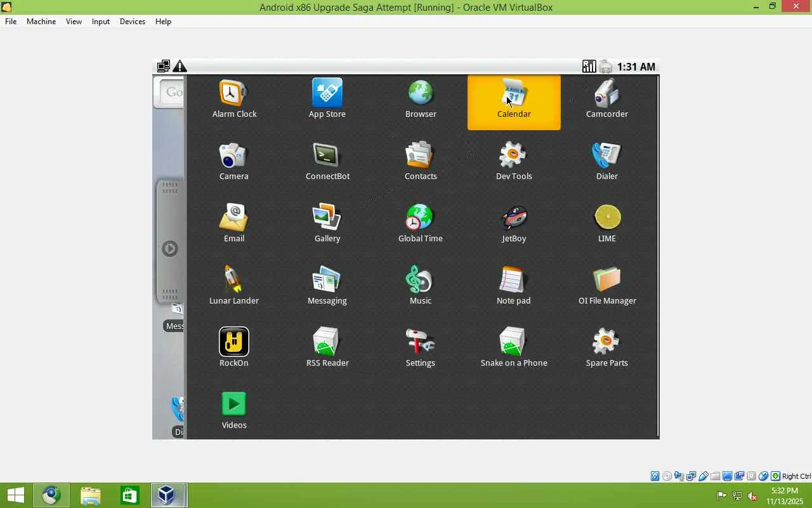Click the Right Ctrl host key indicator

[x=796, y=476]
